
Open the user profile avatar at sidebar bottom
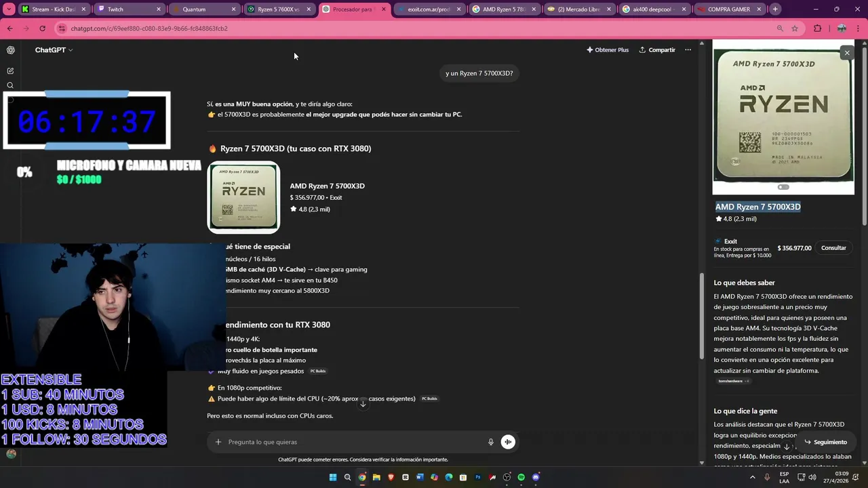pyautogui.click(x=11, y=454)
